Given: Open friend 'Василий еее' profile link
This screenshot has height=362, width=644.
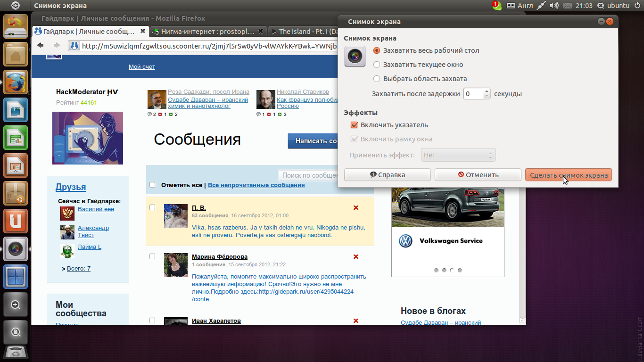Looking at the screenshot, I should (96, 209).
